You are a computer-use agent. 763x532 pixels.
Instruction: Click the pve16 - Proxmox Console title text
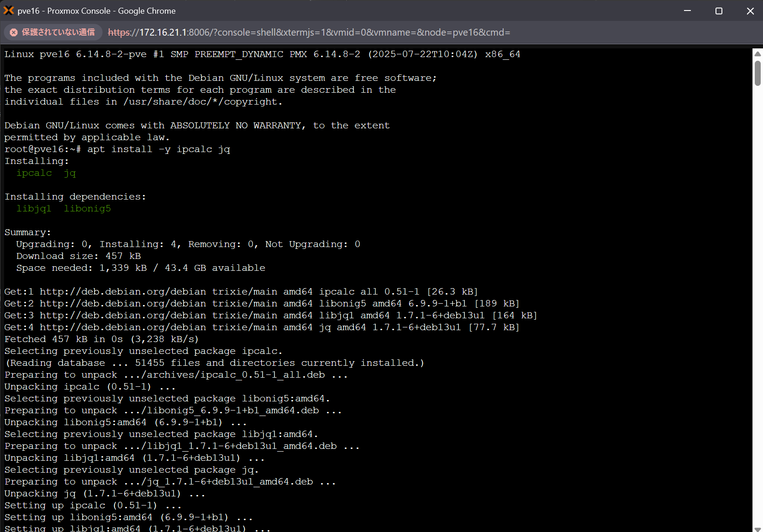[95, 11]
